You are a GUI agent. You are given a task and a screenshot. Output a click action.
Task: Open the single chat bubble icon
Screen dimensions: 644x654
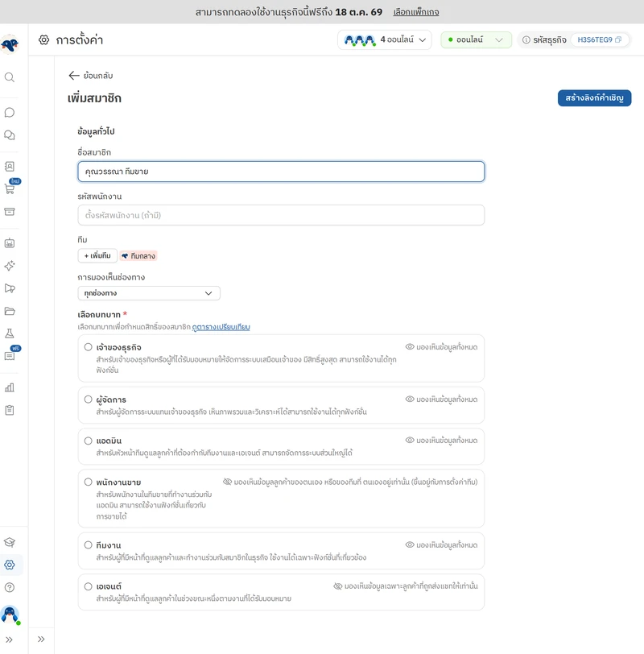10,113
